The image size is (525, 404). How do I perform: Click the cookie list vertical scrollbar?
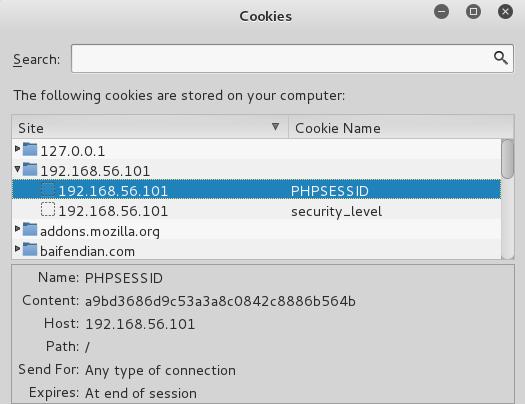pyautogui.click(x=508, y=199)
